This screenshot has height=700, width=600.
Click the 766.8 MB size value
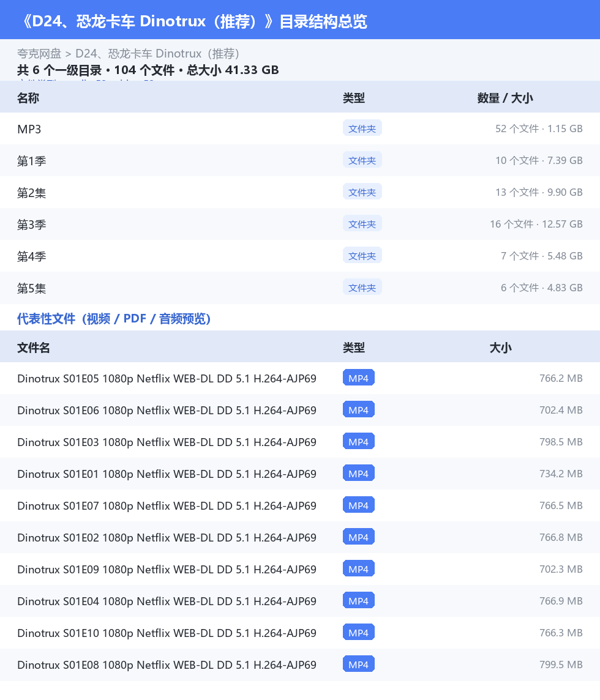(x=561, y=537)
